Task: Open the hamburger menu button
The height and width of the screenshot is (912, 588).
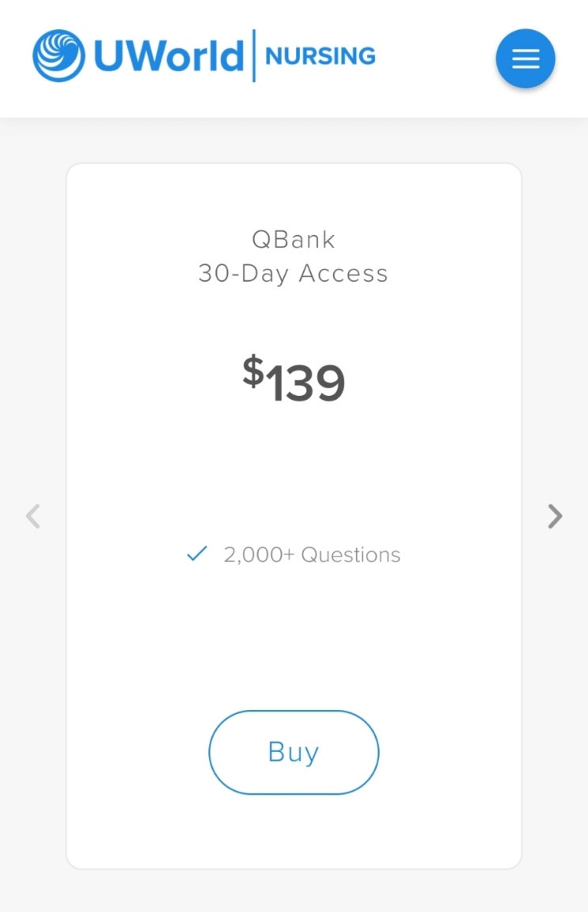Action: [x=525, y=59]
